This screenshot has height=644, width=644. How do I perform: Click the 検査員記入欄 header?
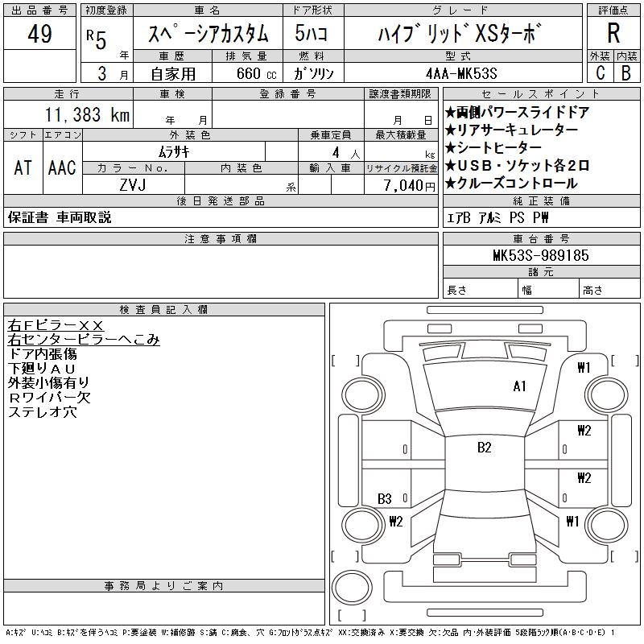pyautogui.click(x=164, y=310)
